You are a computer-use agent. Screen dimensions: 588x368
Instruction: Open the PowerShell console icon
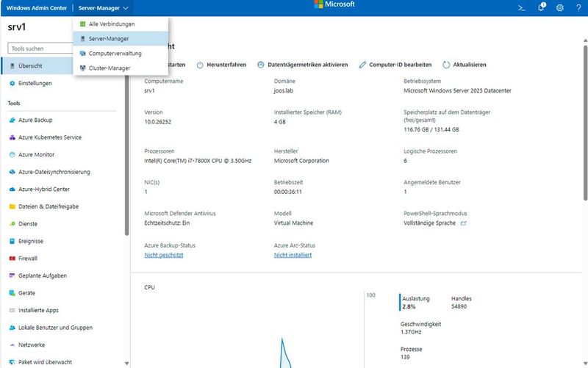coord(522,7)
